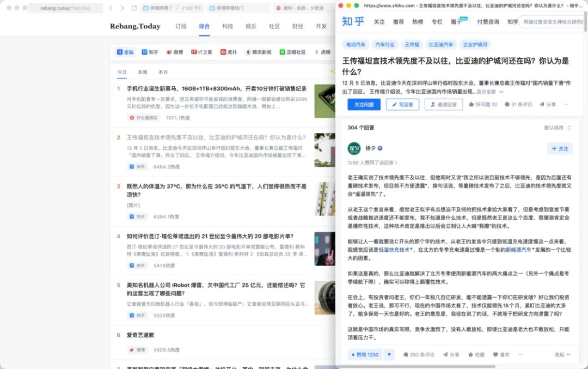The height and width of the screenshot is (369, 588).
Task: Open the 31 条评论 question comments
Action: point(519,104)
